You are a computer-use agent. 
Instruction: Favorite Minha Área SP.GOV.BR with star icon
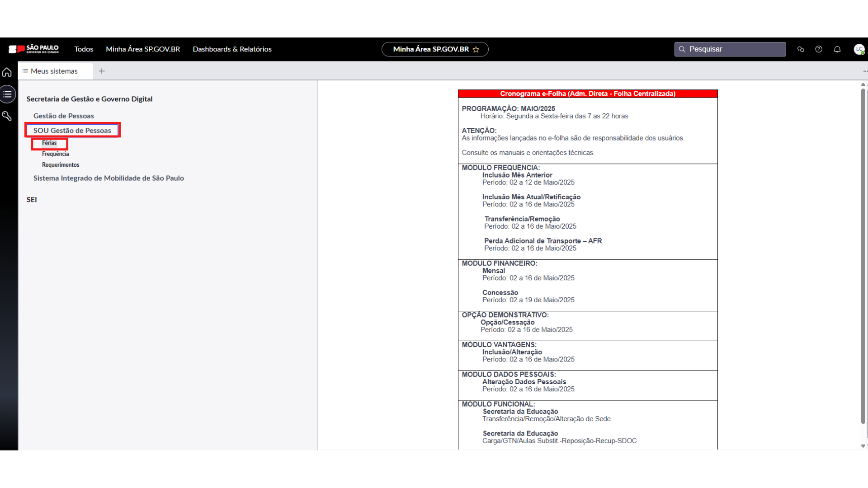click(476, 50)
